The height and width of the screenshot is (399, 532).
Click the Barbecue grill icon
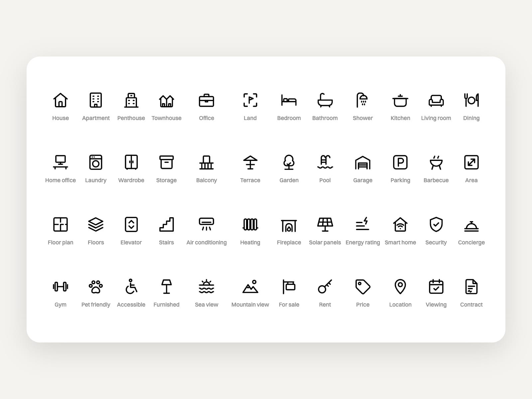[x=436, y=163]
